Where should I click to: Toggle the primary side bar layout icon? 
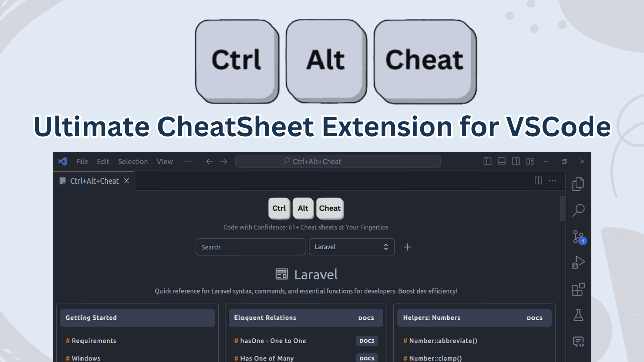[x=487, y=161]
